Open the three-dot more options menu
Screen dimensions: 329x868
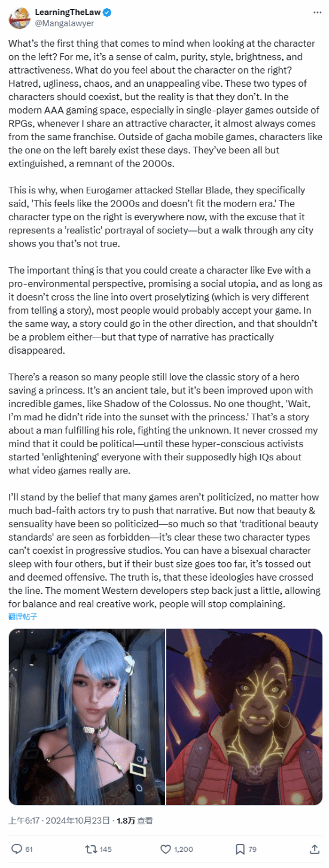click(317, 13)
